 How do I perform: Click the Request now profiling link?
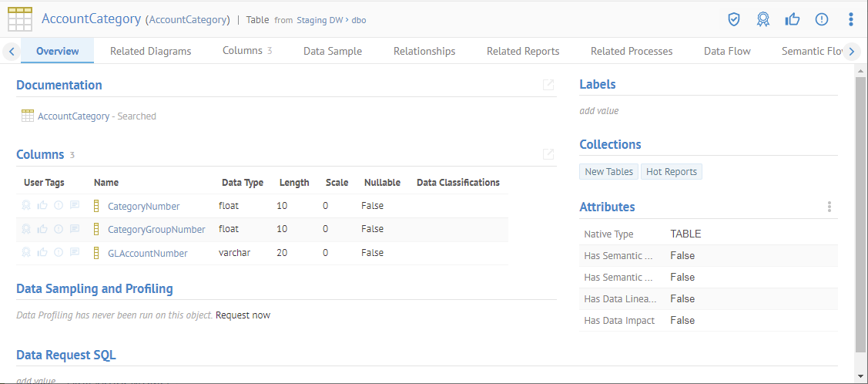(x=243, y=315)
